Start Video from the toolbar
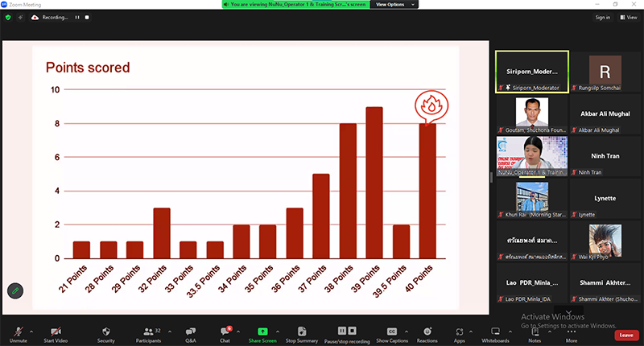 click(56, 334)
